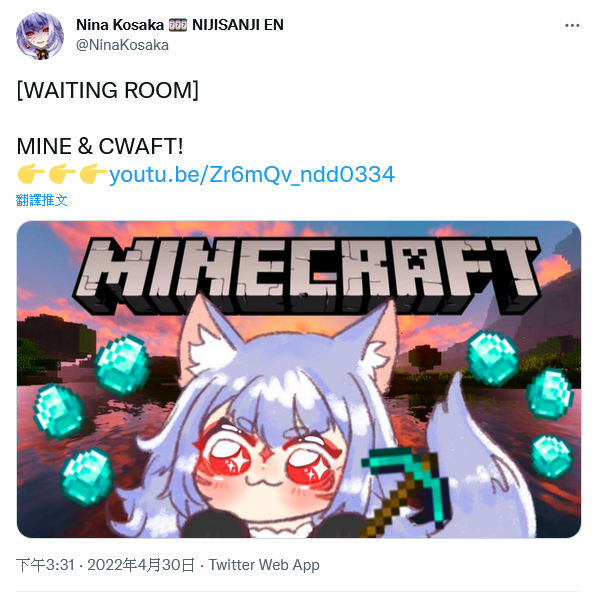Click the first pointing hand emoji
598x593 pixels.
(31, 174)
